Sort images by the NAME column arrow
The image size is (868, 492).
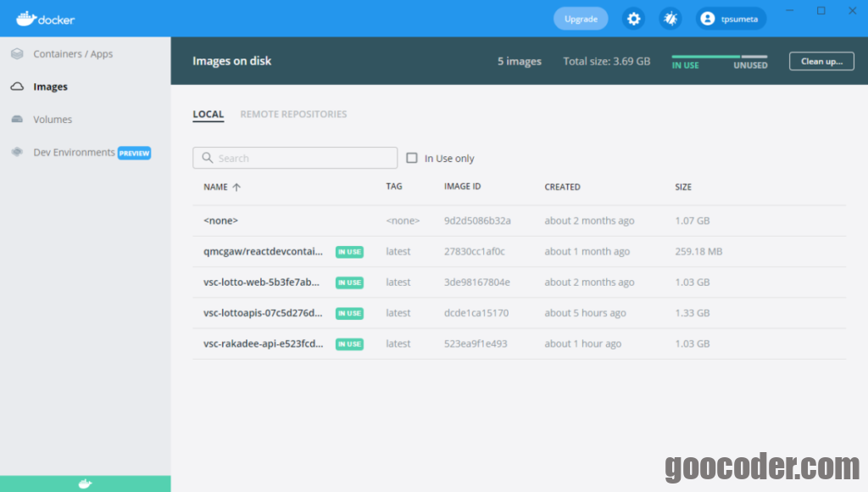(x=236, y=187)
